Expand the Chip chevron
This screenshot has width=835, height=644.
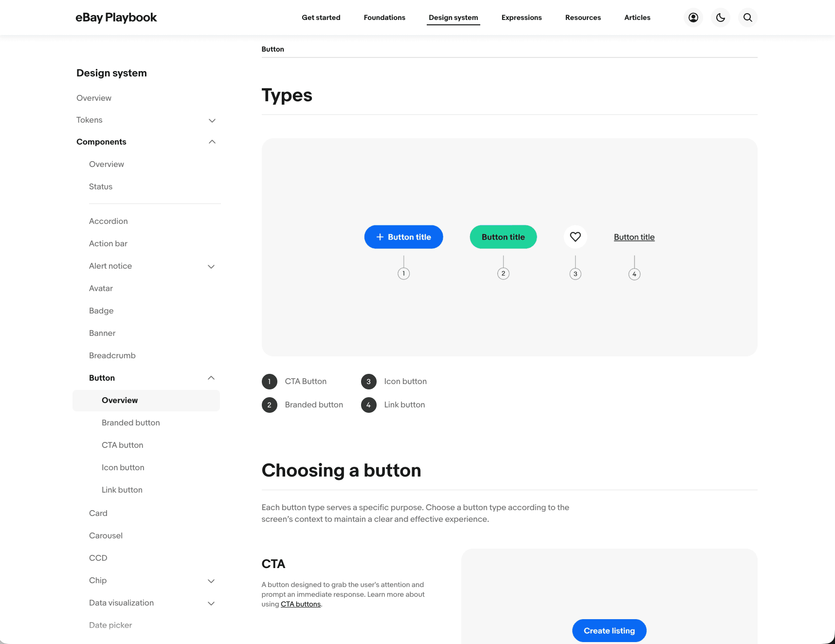pos(211,581)
